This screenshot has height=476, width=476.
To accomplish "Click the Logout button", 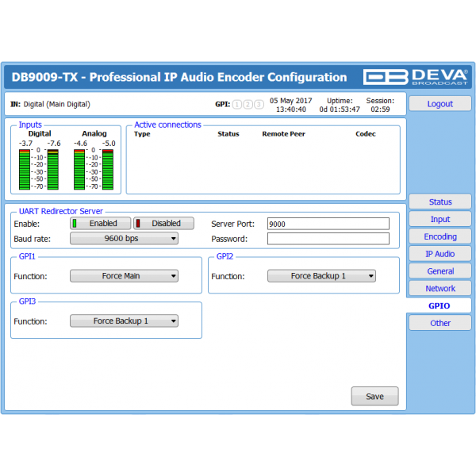I will [440, 104].
